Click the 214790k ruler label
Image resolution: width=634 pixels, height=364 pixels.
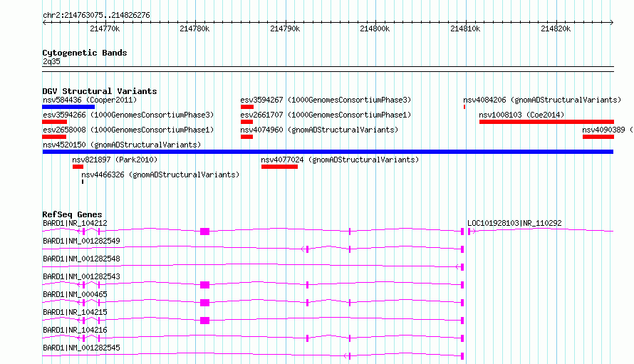[x=285, y=28]
